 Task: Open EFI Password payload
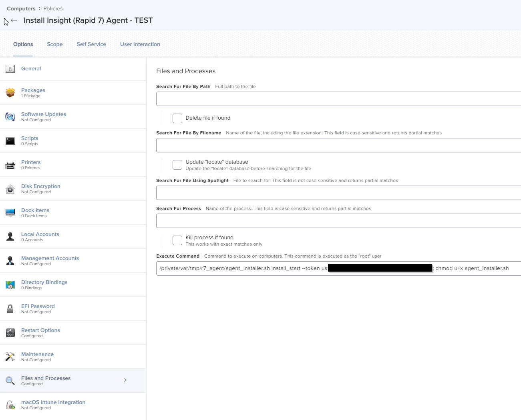pyautogui.click(x=73, y=309)
